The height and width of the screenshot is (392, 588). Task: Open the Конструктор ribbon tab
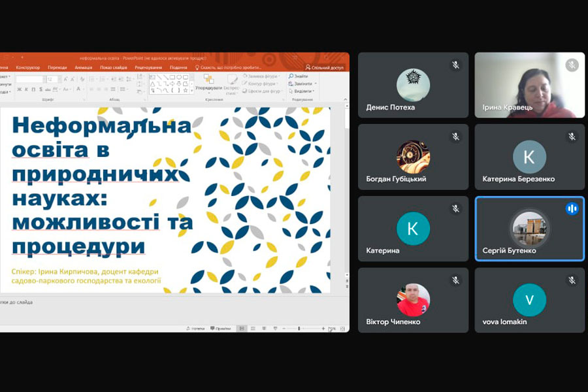[x=27, y=67]
